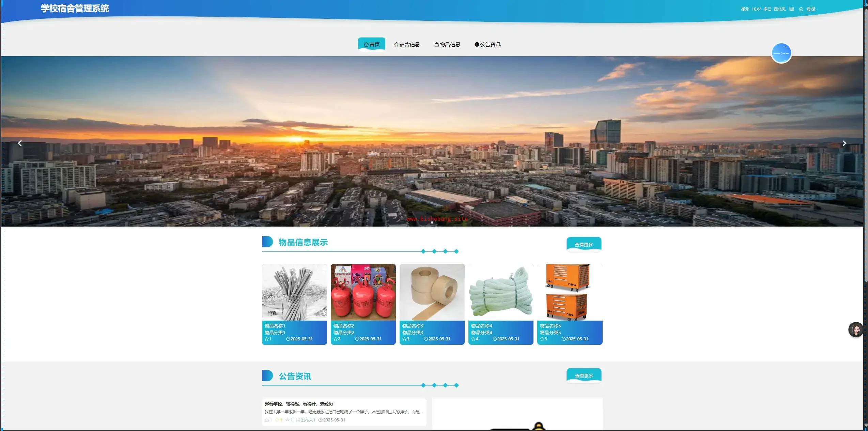This screenshot has height=431, width=868.
Task: Click the blue floating circle widget
Action: click(781, 53)
